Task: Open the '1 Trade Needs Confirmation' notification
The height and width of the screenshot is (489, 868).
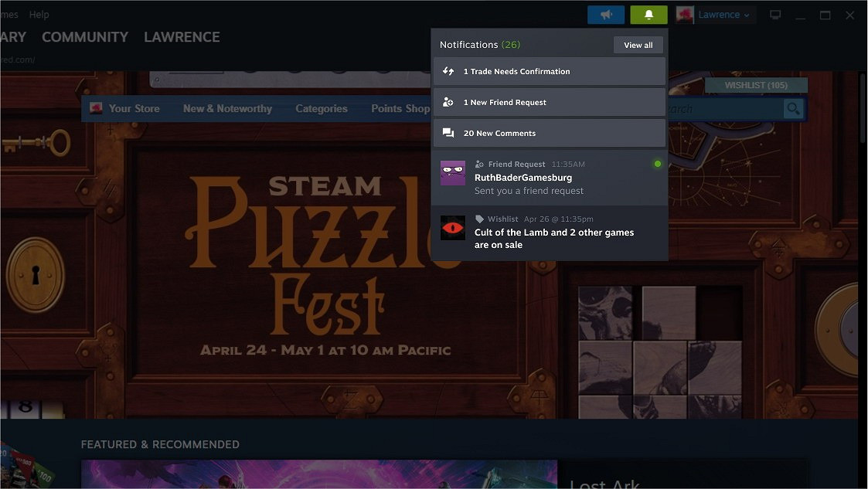Action: coord(549,71)
